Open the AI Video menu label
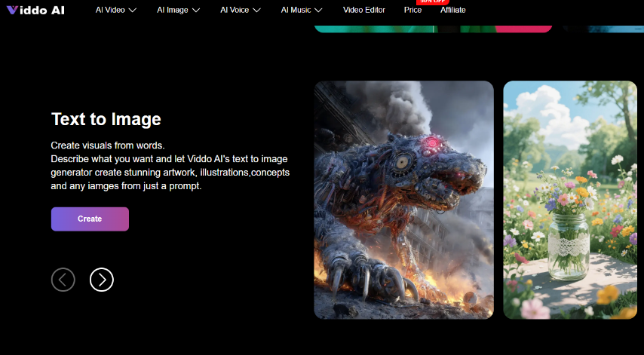644x355 pixels. (110, 10)
